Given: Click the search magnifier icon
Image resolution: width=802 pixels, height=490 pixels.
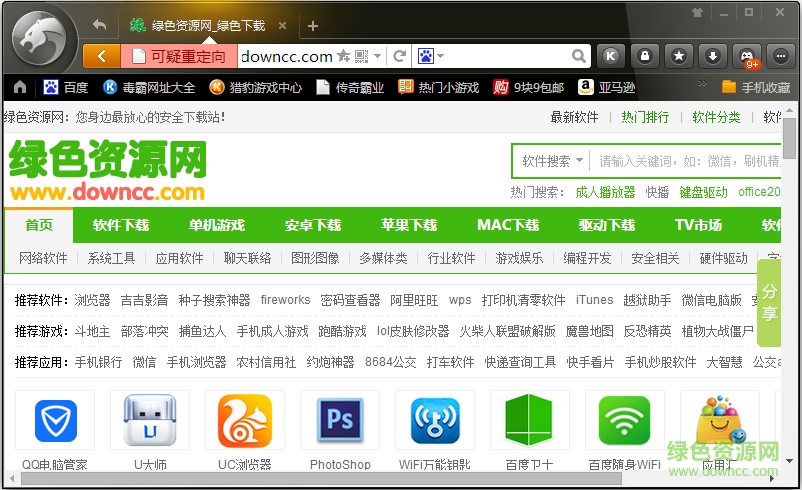Looking at the screenshot, I should click(579, 56).
